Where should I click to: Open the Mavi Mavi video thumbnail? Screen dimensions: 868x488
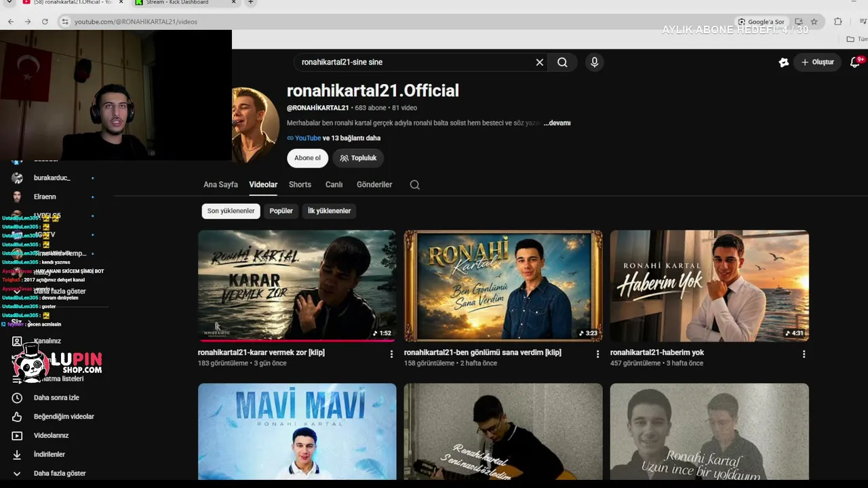point(297,432)
